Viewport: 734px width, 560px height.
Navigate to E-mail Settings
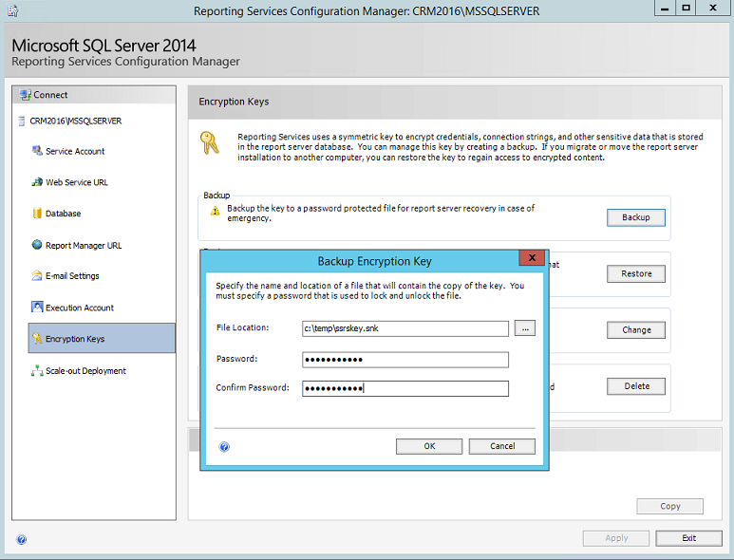tap(72, 276)
